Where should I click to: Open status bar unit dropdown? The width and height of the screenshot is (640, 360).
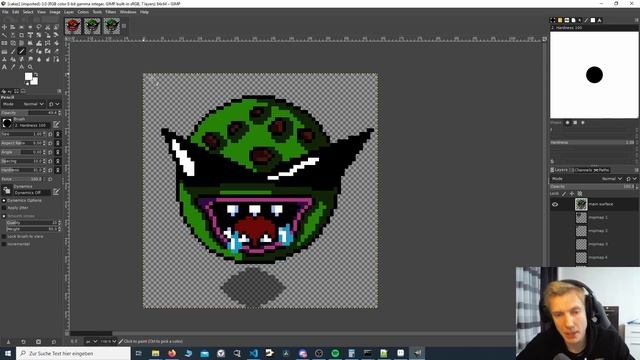91,341
